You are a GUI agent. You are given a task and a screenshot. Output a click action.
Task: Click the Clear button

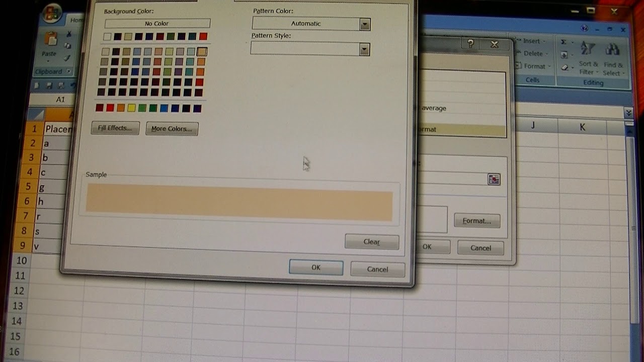372,242
